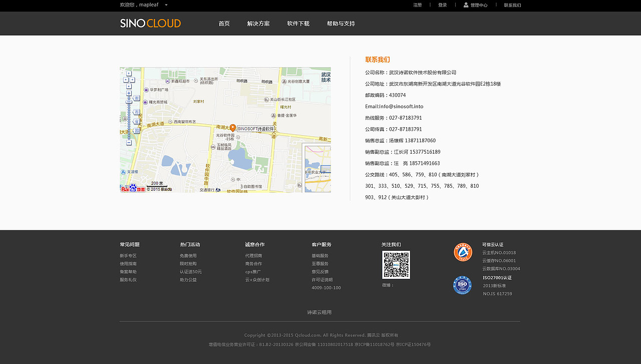Open 云+众创计划 footer link
The width and height of the screenshot is (641, 364).
(x=257, y=280)
